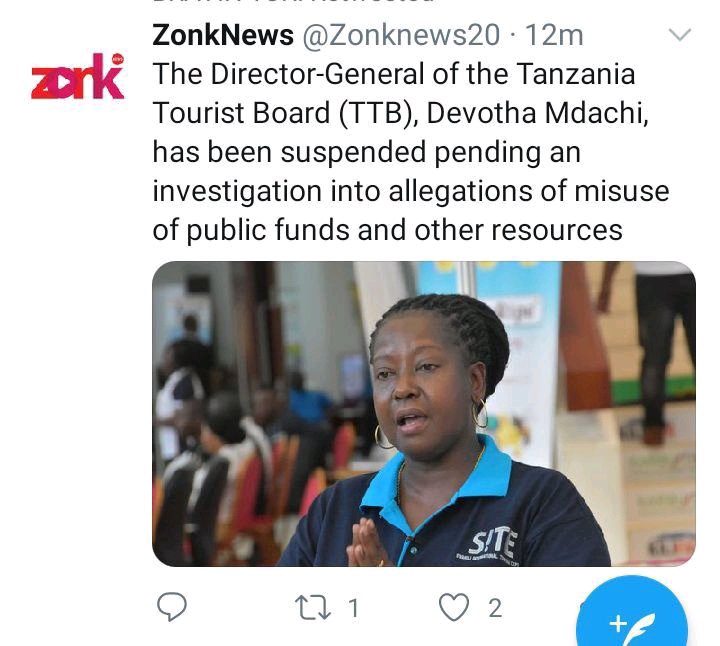720x646 pixels.
Task: Tap 'Tanzania' in the tweet's first line
Action: (575, 74)
